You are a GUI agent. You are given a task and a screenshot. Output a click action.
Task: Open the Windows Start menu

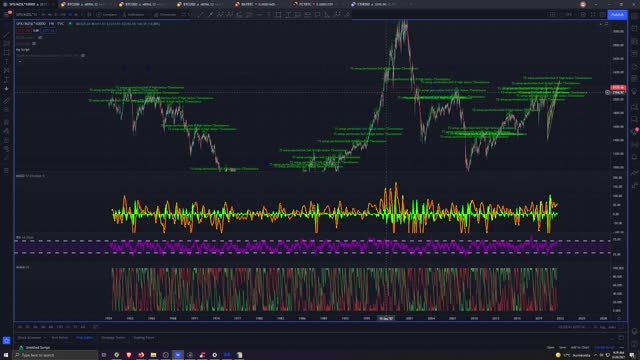point(6,355)
